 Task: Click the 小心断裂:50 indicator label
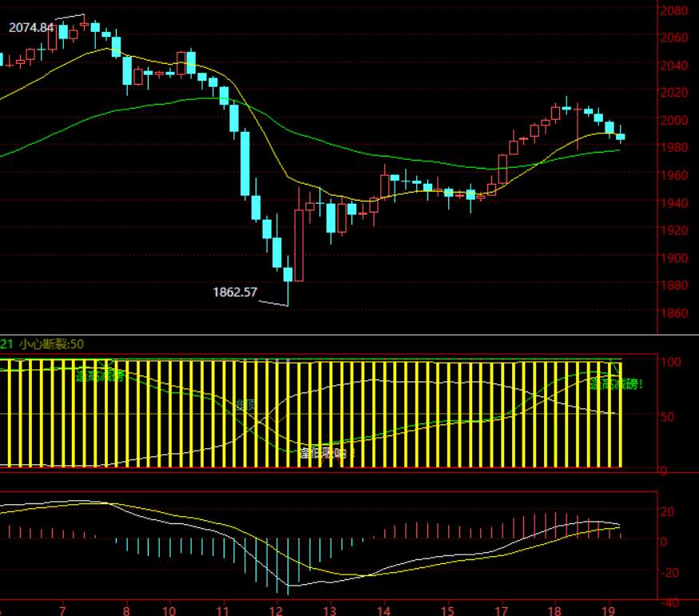(52, 344)
